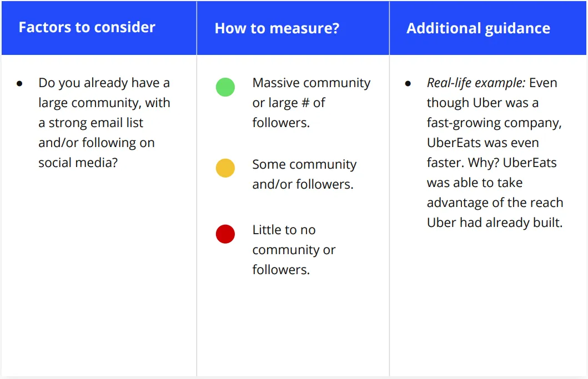Click the 'UberEats was even' text line
588x379 pixels.
tap(483, 143)
